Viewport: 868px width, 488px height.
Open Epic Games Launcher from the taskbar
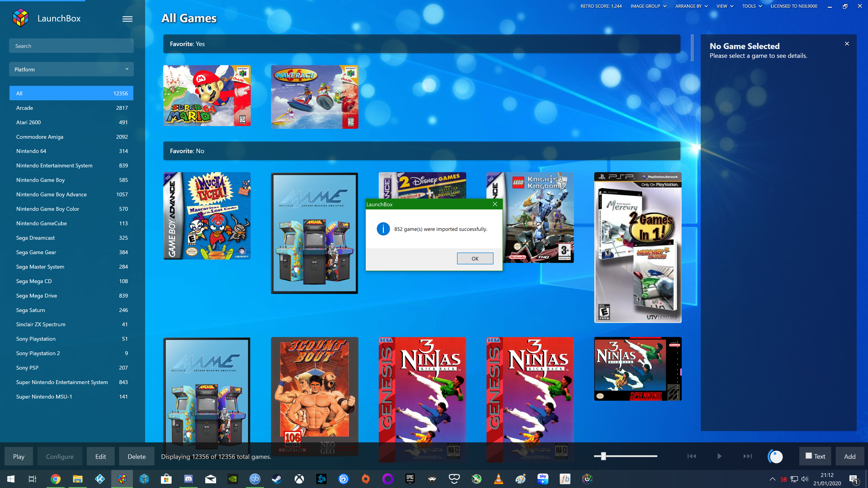click(x=410, y=479)
